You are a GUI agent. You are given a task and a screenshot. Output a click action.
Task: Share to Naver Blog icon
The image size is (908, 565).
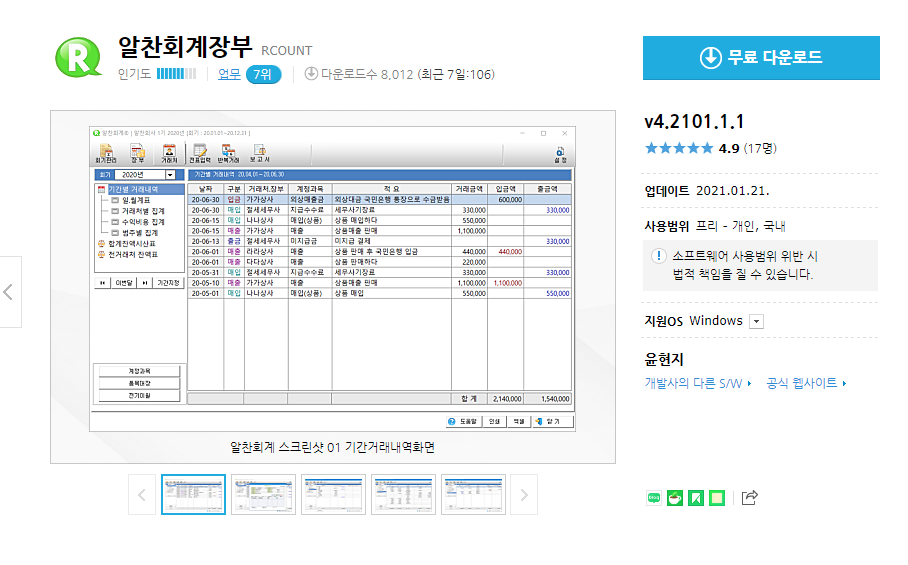tap(654, 498)
